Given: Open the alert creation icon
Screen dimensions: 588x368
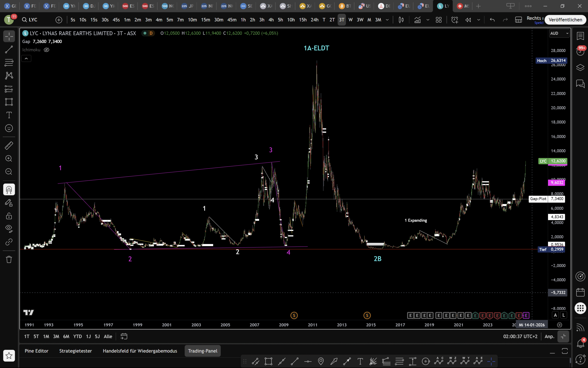Looking at the screenshot, I should 454,20.
